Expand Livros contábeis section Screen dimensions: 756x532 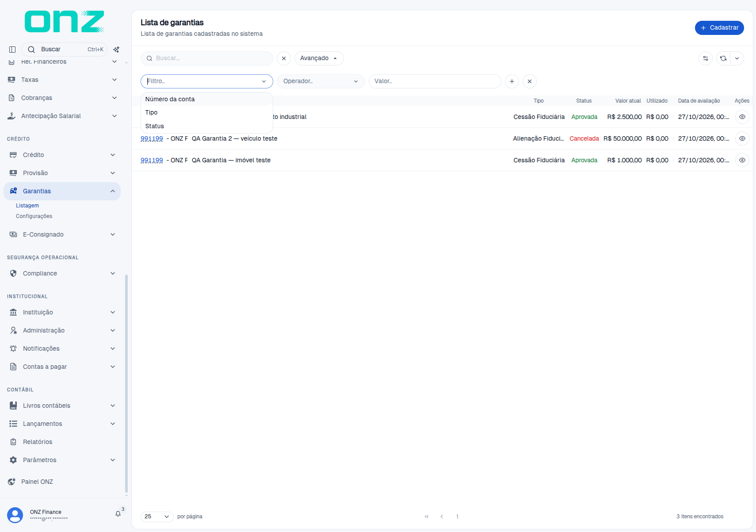tap(62, 406)
